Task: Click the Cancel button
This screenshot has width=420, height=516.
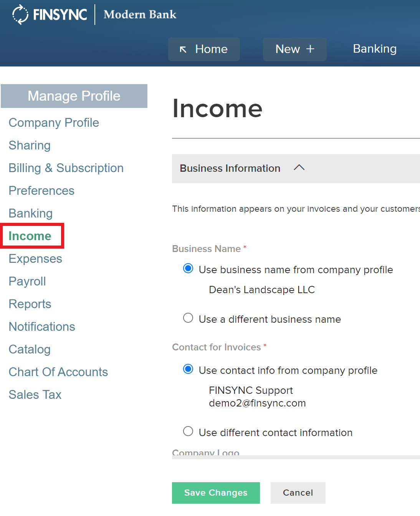Action: 298,493
